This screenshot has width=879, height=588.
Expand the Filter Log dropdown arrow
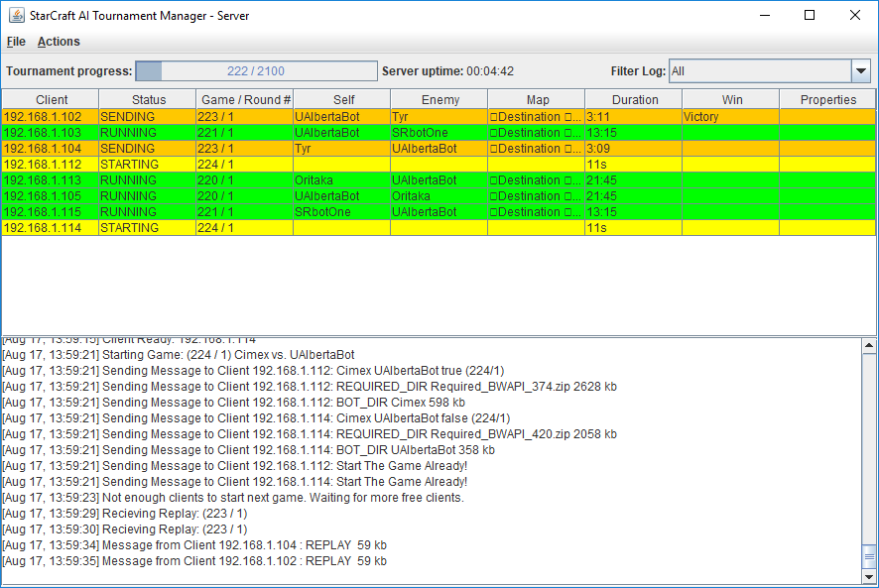coord(860,71)
